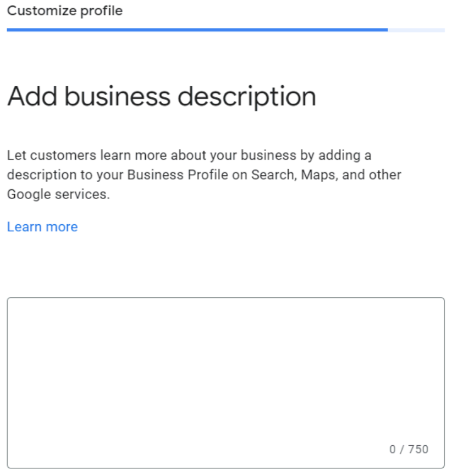This screenshot has width=452, height=476.
Task: Click the '0 / 750' character counter
Action: point(409,449)
